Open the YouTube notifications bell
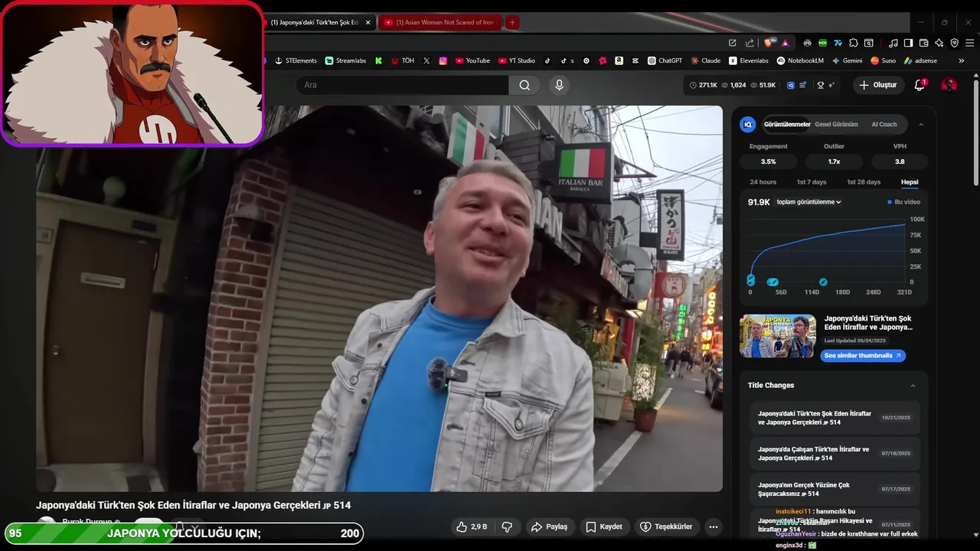This screenshot has height=551, width=980. (x=920, y=85)
